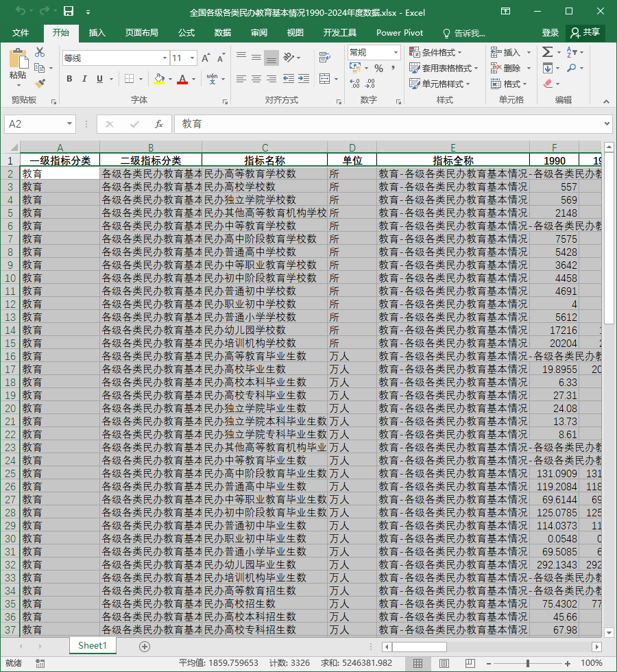Image resolution: width=617 pixels, height=672 pixels.
Task: Click the AutoSum sigma icon
Action: 547,52
